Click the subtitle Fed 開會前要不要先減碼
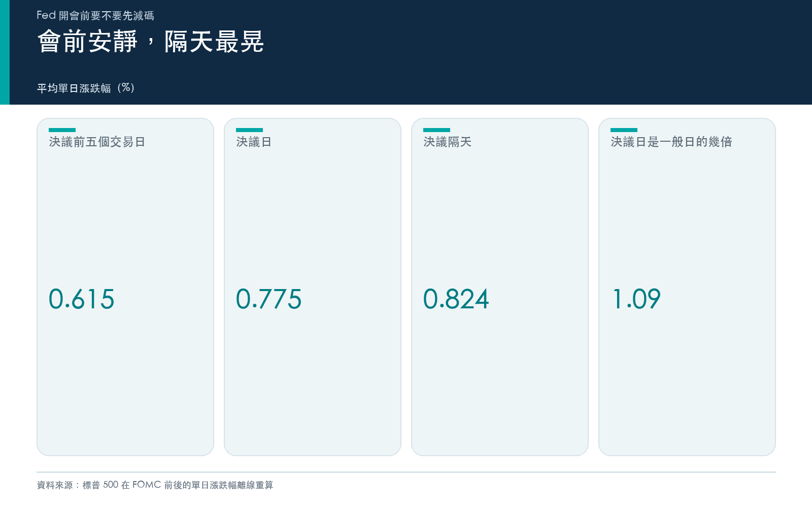Viewport: 812px width, 508px height. tap(95, 15)
